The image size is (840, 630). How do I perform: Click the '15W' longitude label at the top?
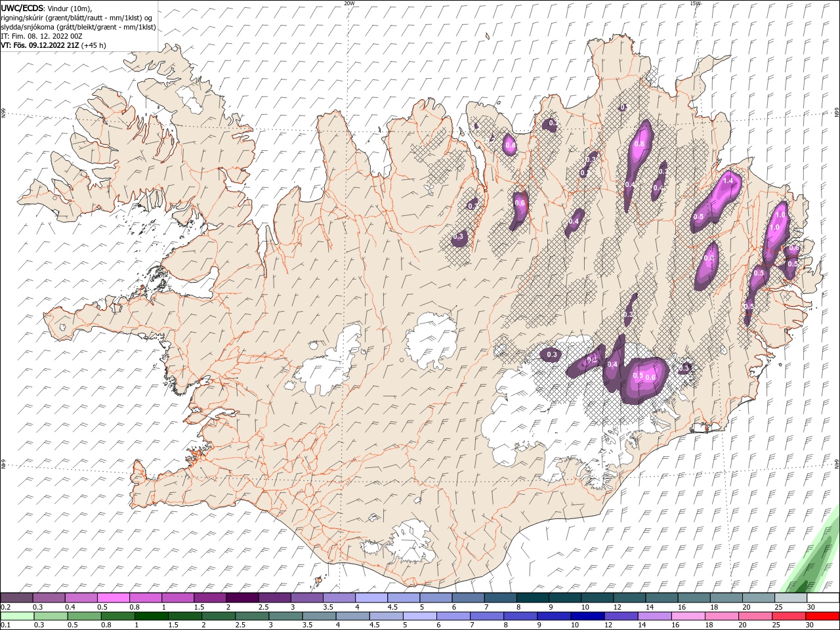(696, 3)
